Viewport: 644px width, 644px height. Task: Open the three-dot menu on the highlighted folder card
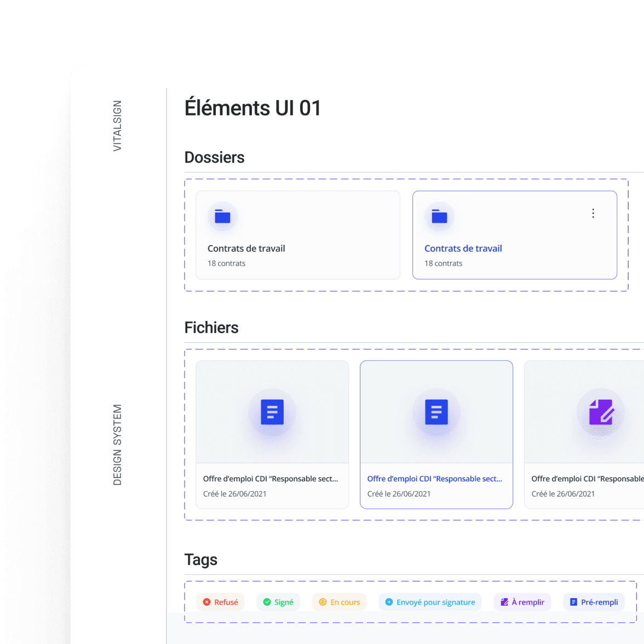pyautogui.click(x=593, y=213)
